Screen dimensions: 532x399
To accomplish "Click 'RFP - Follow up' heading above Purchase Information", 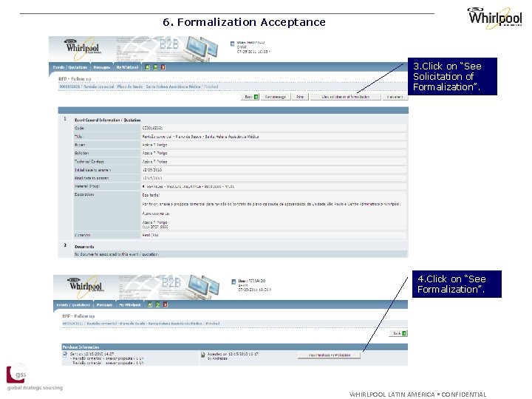I will click(x=78, y=316).
